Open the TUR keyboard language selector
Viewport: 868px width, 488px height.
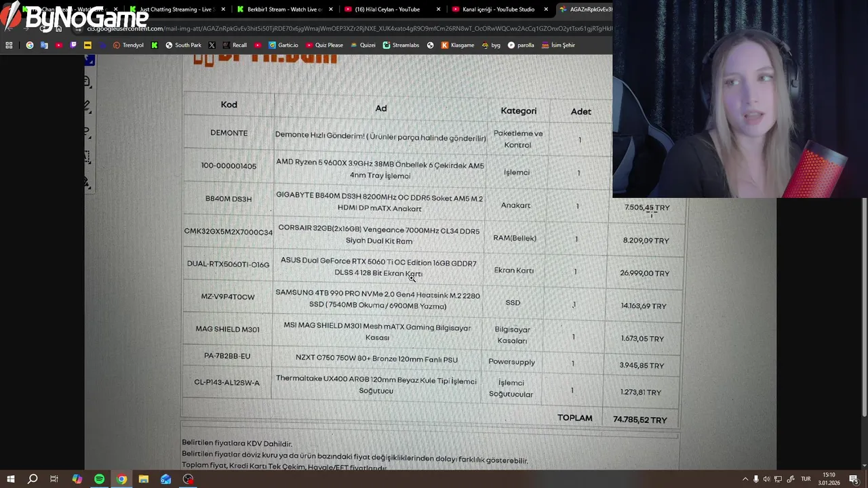[806, 479]
